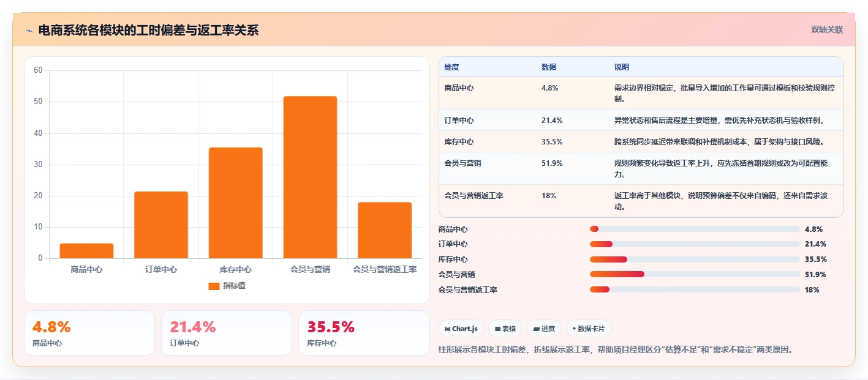Click the 30 tick on the y-axis

(x=38, y=165)
